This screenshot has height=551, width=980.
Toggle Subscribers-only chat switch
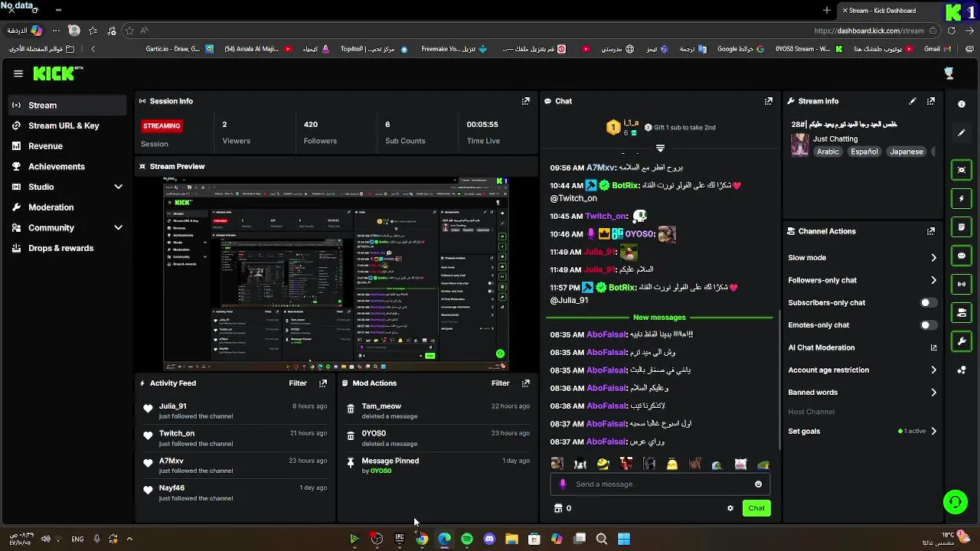928,302
